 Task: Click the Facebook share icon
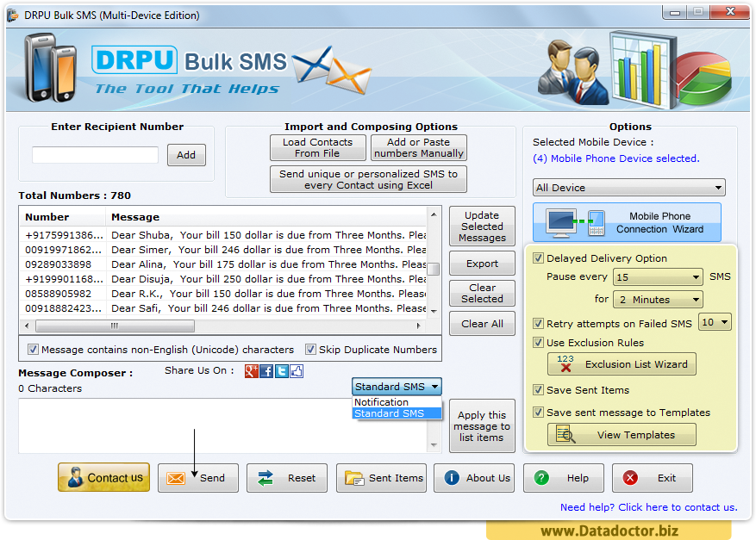pyautogui.click(x=266, y=371)
